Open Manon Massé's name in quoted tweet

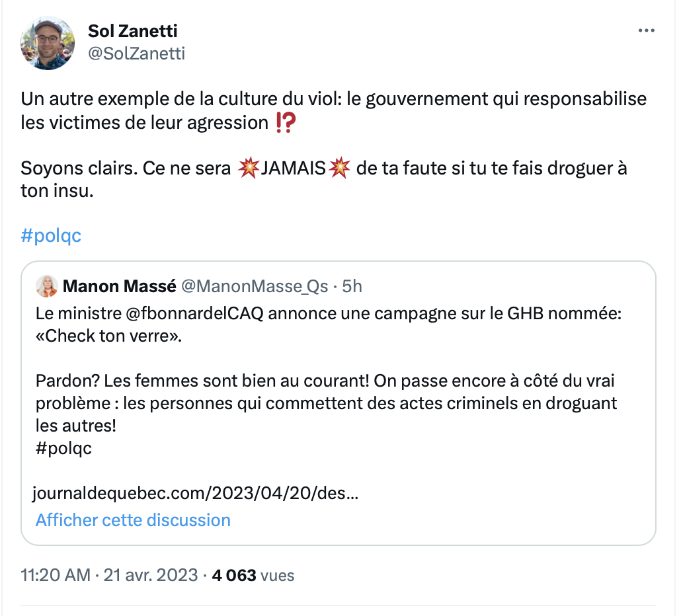point(120,286)
